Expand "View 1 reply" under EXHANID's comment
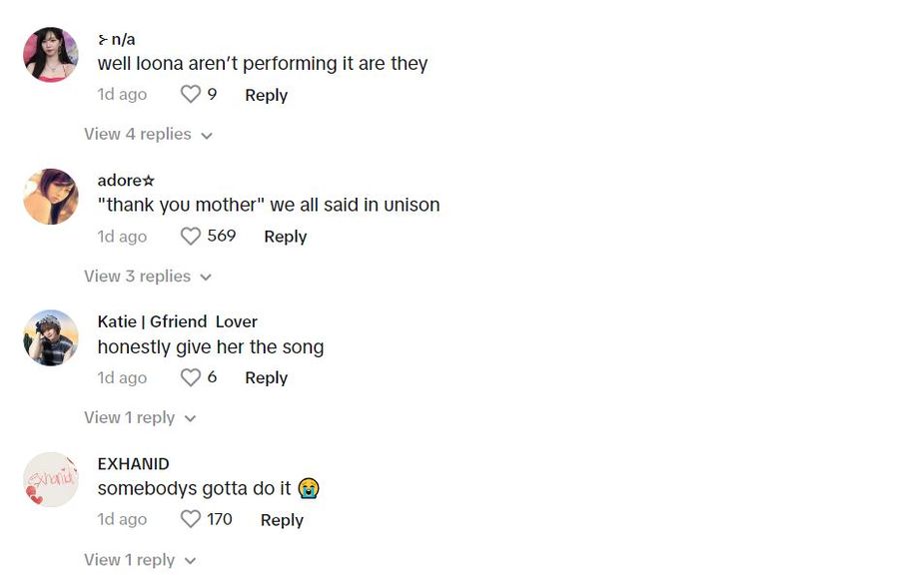 click(x=140, y=560)
